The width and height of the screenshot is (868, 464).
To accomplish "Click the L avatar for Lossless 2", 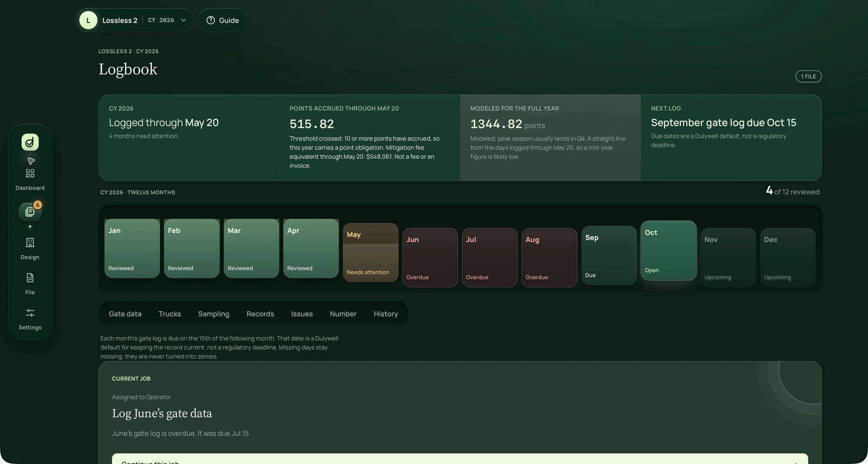I will [88, 20].
